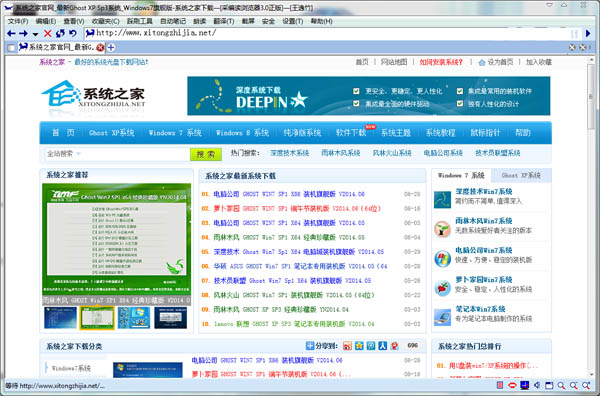Viewport: 600px width, 396px height.
Task: Select the yellow-highlighted green thumbnail under the slideshow
Action: click(97, 318)
